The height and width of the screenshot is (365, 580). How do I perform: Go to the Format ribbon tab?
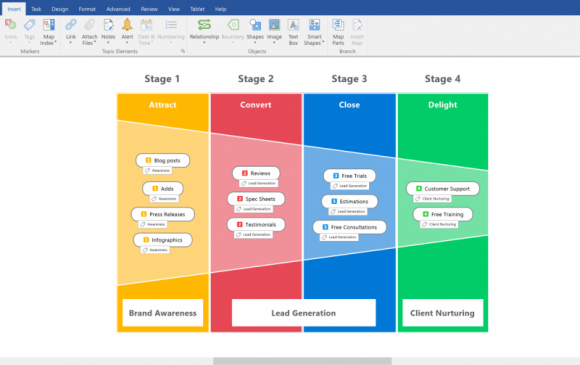pyautogui.click(x=87, y=9)
